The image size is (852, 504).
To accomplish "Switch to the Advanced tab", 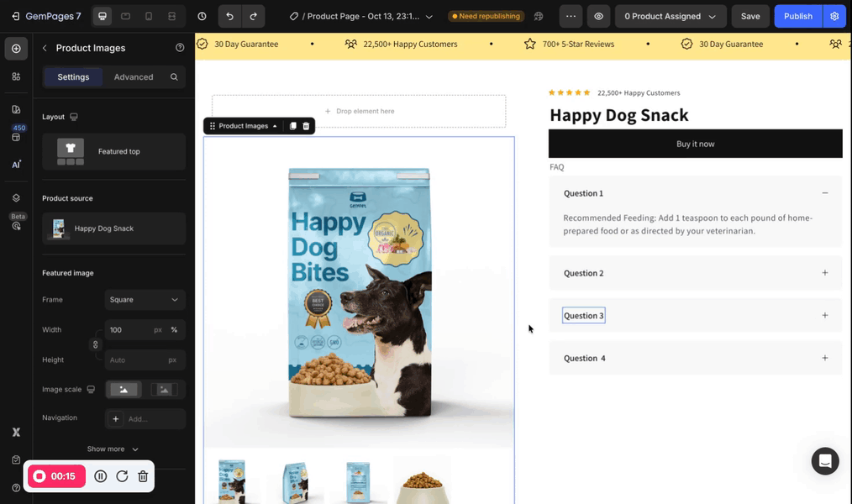I will click(x=134, y=76).
